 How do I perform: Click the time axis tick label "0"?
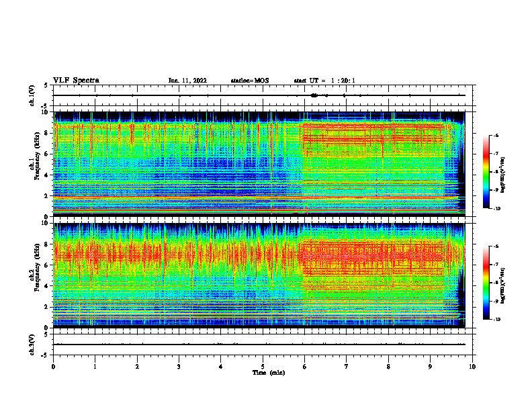[53, 367]
